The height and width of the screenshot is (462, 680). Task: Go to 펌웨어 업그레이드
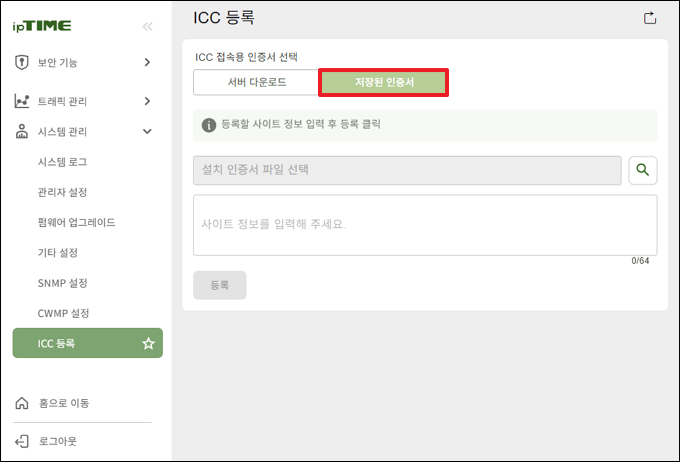(76, 222)
